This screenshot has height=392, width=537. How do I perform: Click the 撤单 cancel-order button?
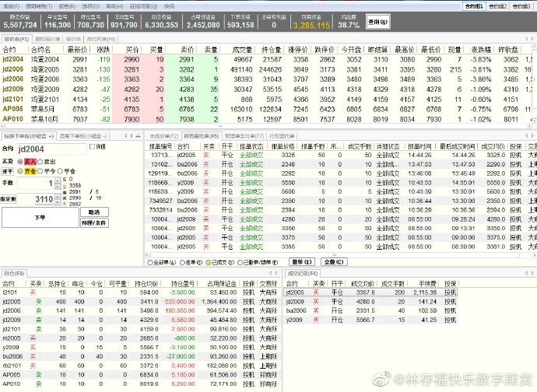302,262
